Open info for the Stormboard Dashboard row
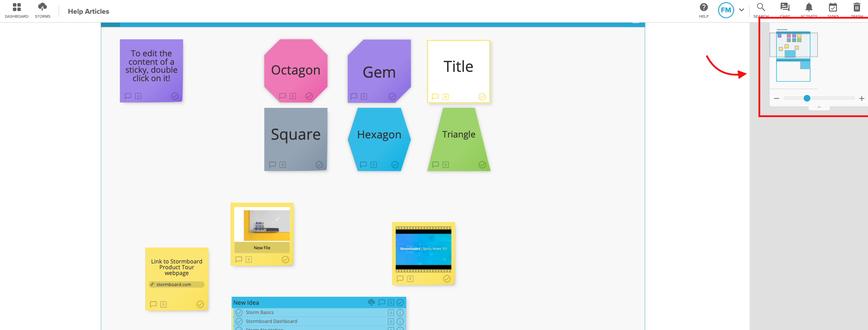This screenshot has width=868, height=330. point(400,321)
